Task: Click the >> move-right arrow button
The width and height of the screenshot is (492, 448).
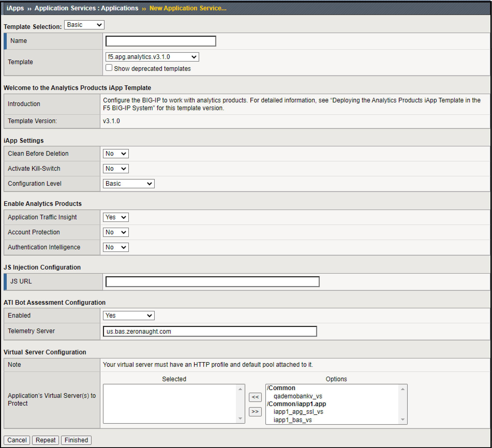Action: [255, 412]
